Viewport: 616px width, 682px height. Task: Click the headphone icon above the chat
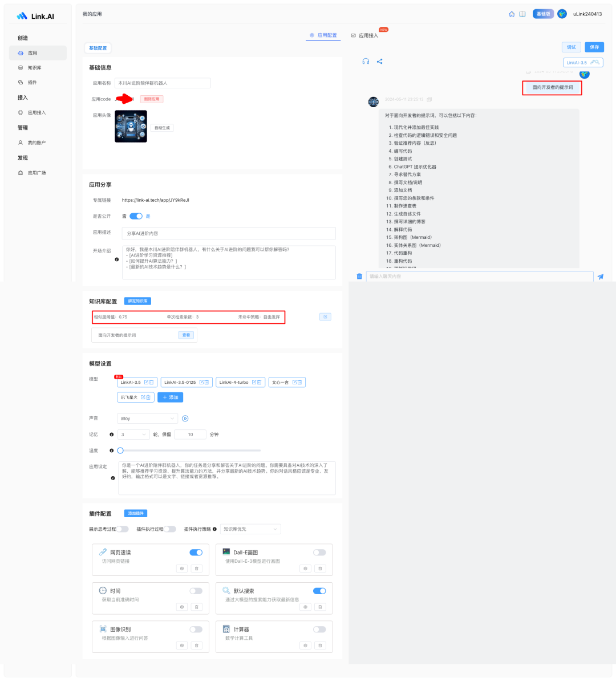[366, 62]
